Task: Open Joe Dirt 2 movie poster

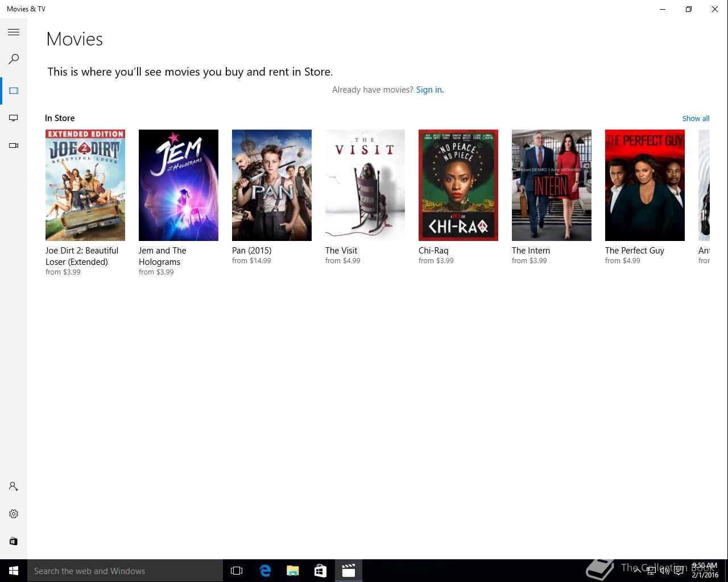Action: tap(85, 185)
